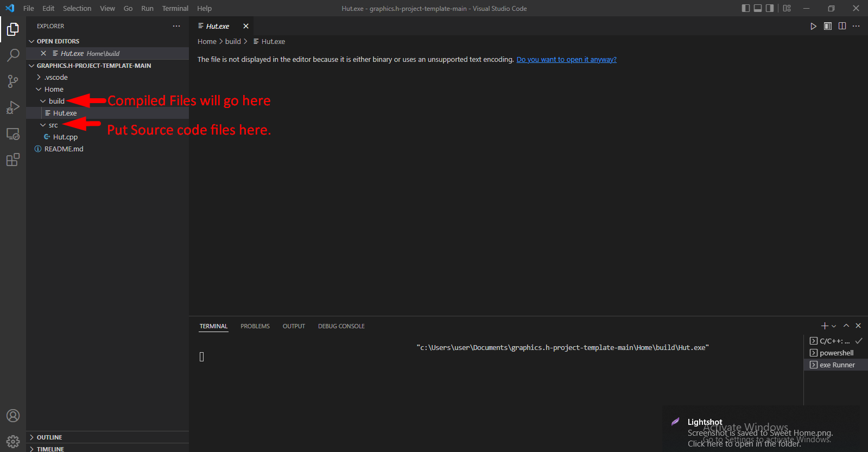
Task: Collapse the OPEN EDITORS section
Action: click(x=107, y=41)
